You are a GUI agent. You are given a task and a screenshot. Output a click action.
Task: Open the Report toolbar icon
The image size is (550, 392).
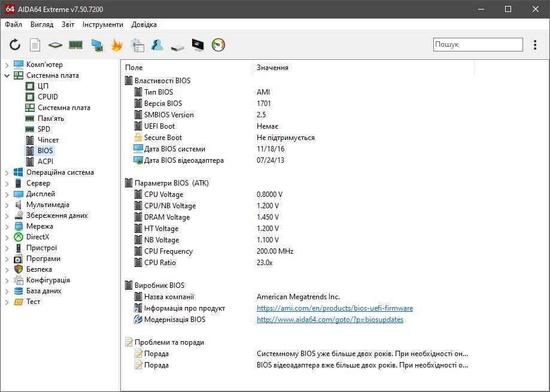click(x=35, y=45)
